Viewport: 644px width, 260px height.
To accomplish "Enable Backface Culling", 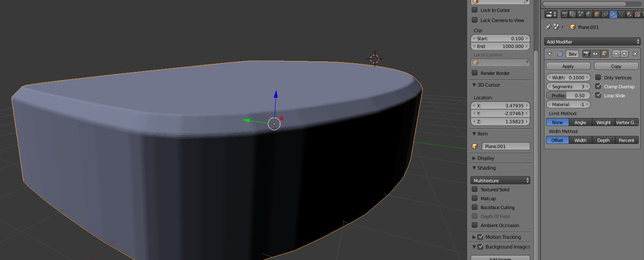I will click(474, 208).
